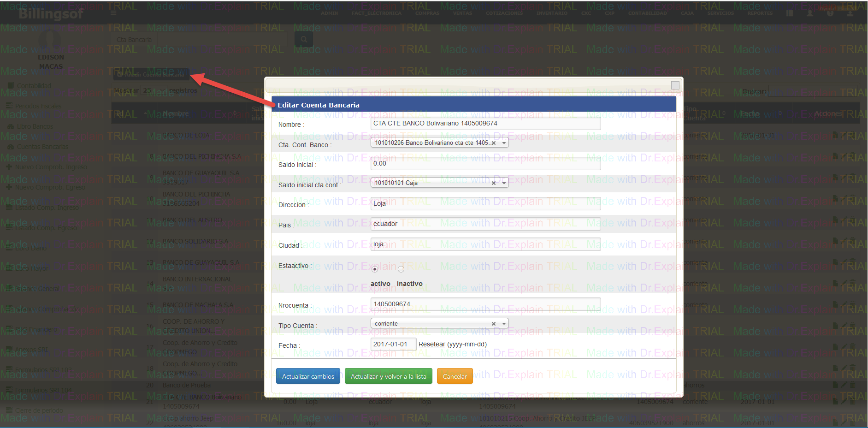Screen dimensions: 868x428
Task: Click Actualizar y volver a la lista
Action: pyautogui.click(x=388, y=376)
